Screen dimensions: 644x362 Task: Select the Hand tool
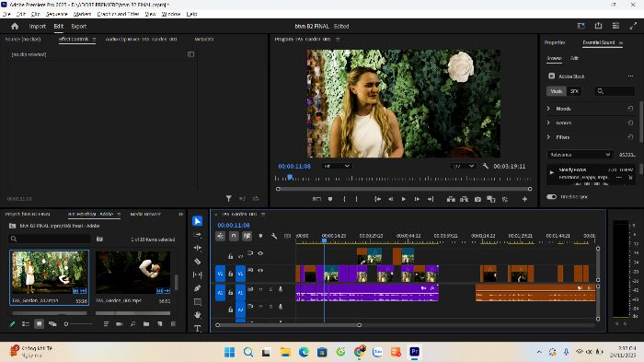pyautogui.click(x=198, y=315)
